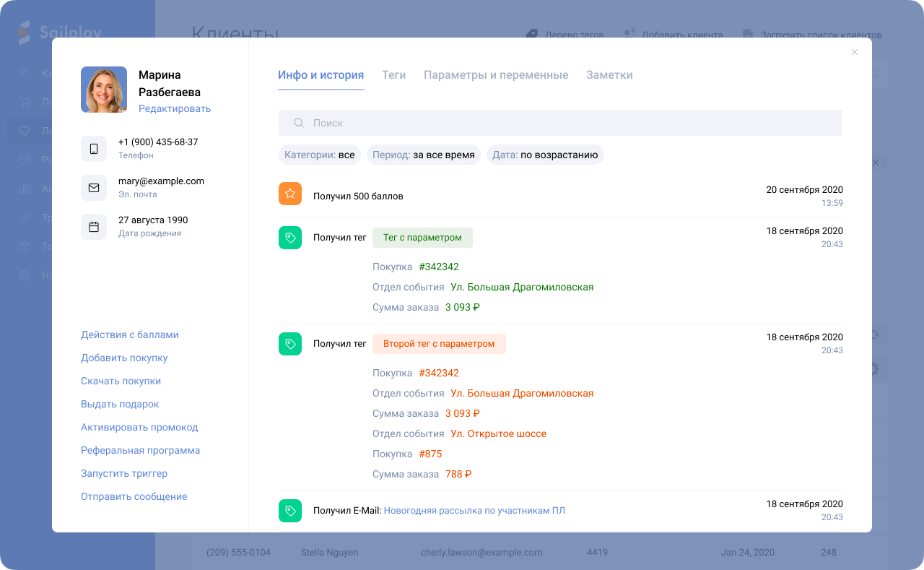
Task: Open the Категории filter dropdown
Action: 319,155
